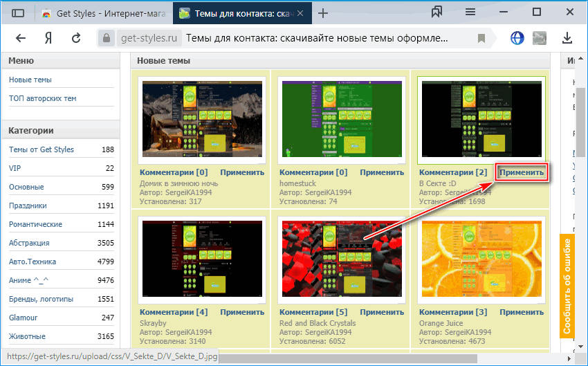The image size is (588, 366).
Task: Go back with the arrow button
Action: click(21, 38)
